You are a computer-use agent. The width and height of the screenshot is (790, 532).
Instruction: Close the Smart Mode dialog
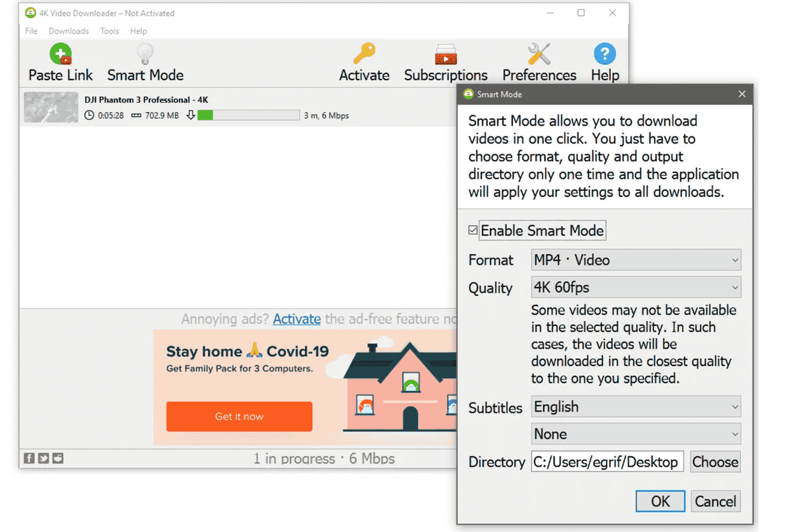point(742,94)
